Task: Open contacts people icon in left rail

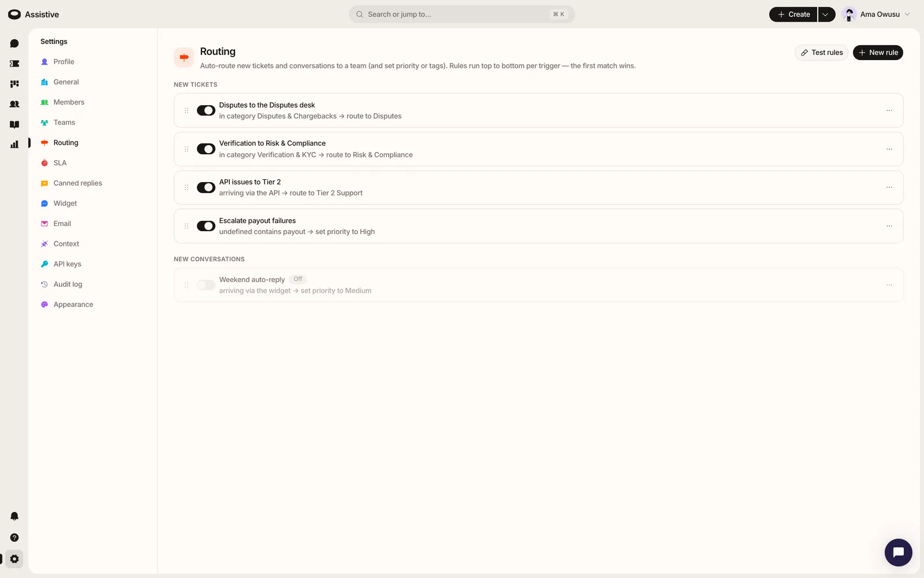Action: (x=14, y=104)
